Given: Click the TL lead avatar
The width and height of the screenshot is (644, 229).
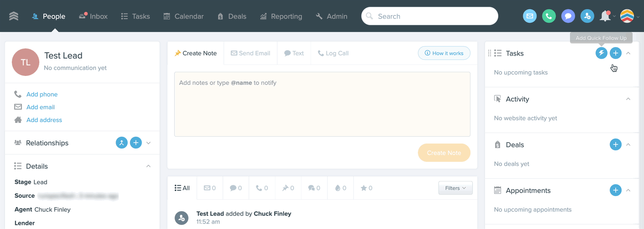Looking at the screenshot, I should pyautogui.click(x=26, y=62).
